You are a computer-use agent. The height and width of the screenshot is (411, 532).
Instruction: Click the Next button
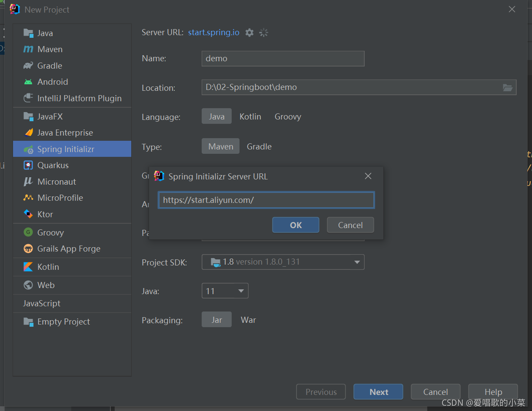[379, 392]
